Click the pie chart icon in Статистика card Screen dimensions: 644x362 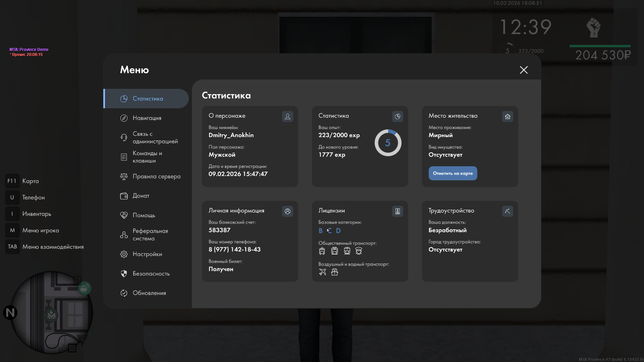(x=397, y=116)
